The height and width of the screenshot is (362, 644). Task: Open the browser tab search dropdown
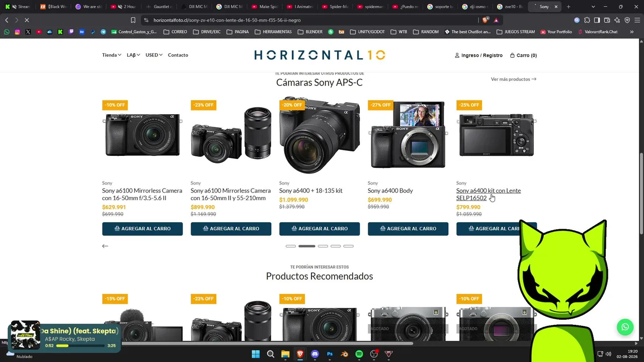coord(593,7)
